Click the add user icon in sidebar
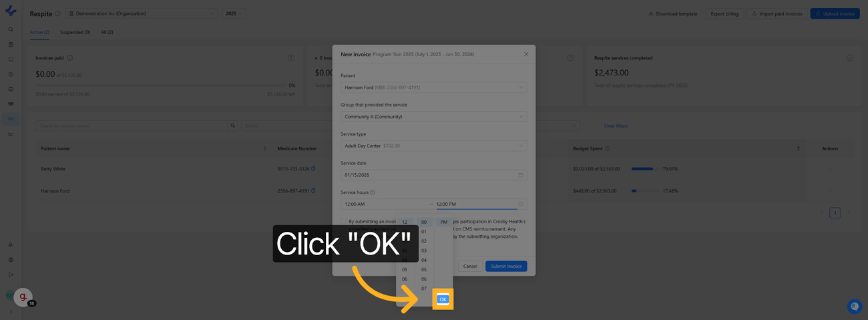 pyautogui.click(x=11, y=245)
